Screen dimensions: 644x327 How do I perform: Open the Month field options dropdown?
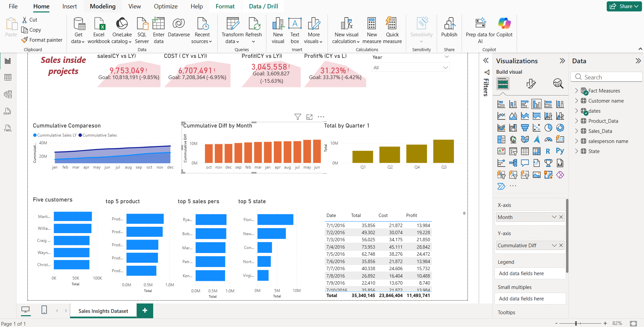554,217
